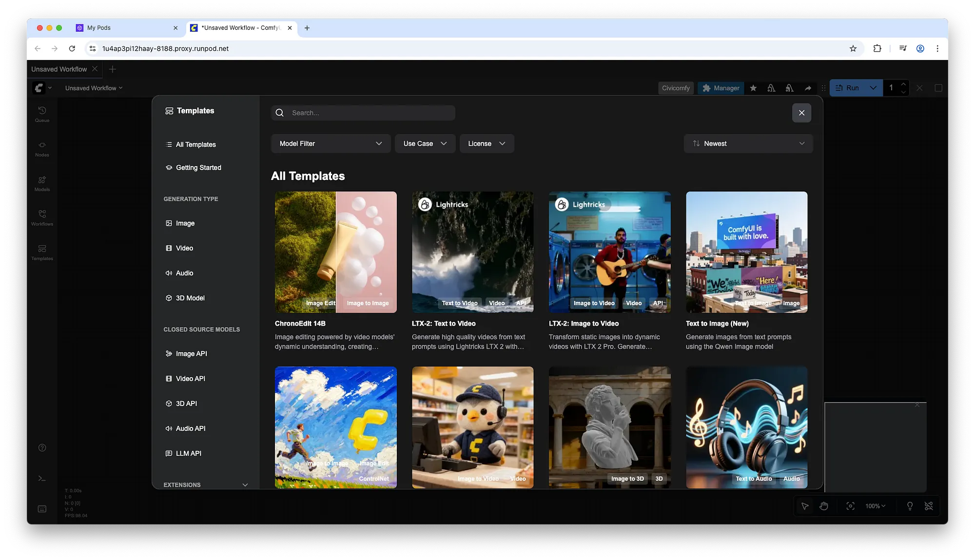Click the share arrow icon in toolbar
This screenshot has width=975, height=560.
point(808,88)
